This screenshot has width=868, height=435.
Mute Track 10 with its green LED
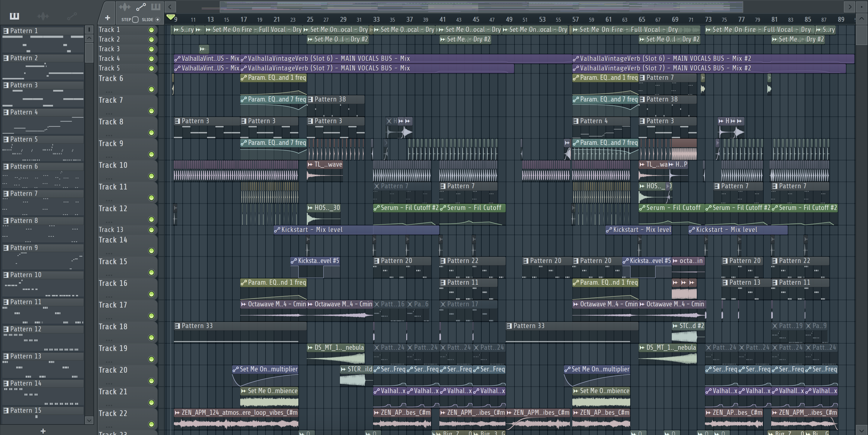coord(152,176)
